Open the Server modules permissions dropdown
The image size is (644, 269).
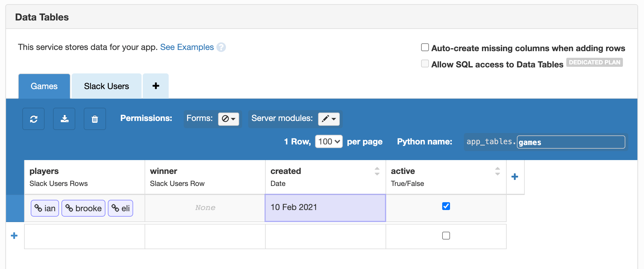point(329,119)
